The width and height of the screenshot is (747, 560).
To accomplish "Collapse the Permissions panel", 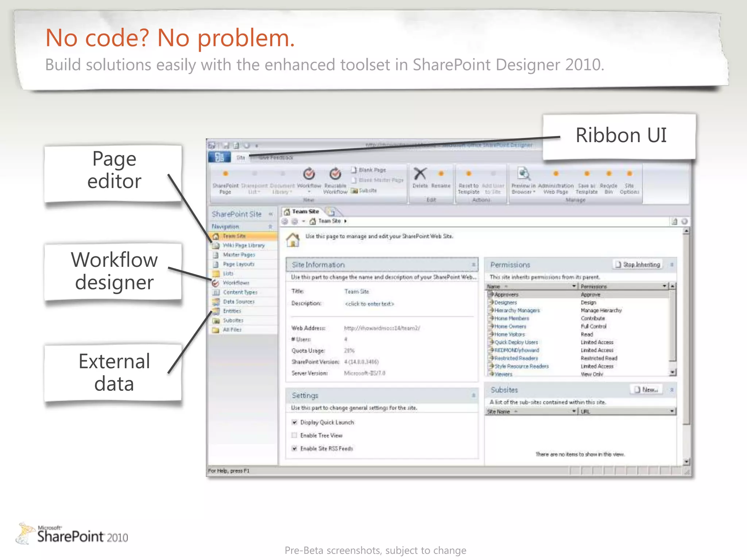I will [671, 265].
